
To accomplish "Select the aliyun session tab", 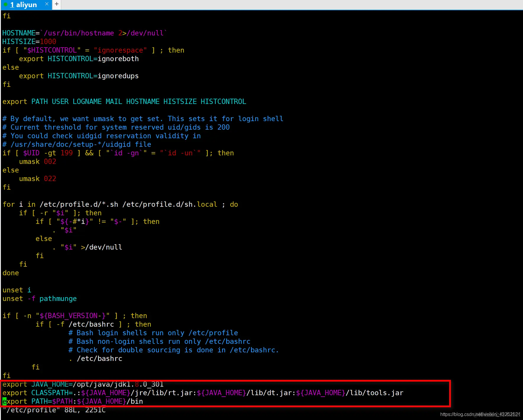I will 26,5.
